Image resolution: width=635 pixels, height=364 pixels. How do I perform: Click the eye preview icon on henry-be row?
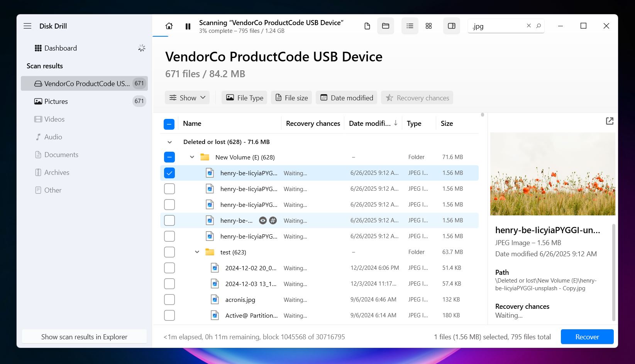tap(263, 220)
